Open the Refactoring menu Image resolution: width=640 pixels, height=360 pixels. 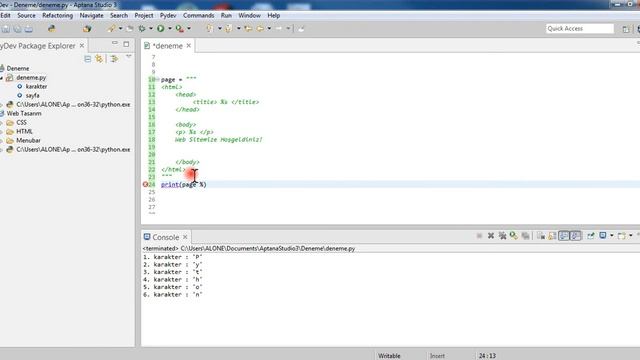tap(58, 16)
